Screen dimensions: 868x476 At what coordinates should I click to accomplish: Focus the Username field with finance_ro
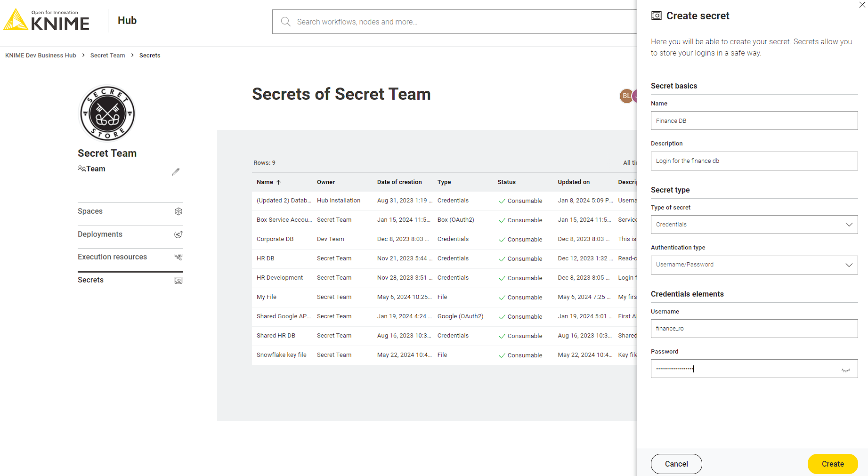pos(754,329)
